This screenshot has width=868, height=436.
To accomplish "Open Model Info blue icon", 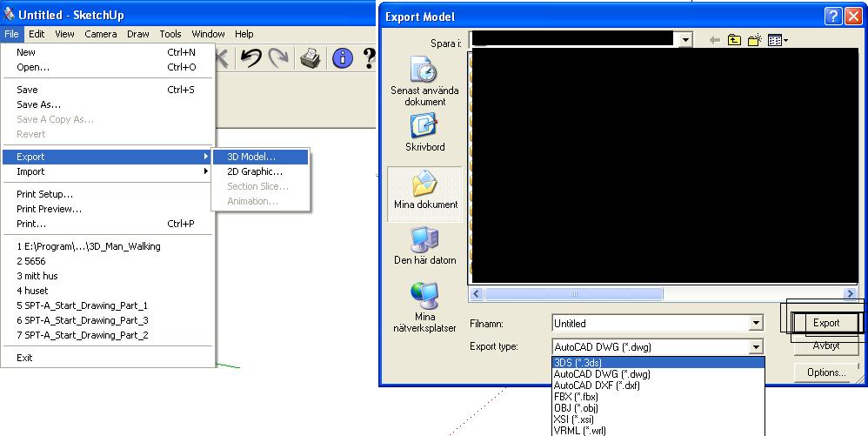I will point(342,57).
